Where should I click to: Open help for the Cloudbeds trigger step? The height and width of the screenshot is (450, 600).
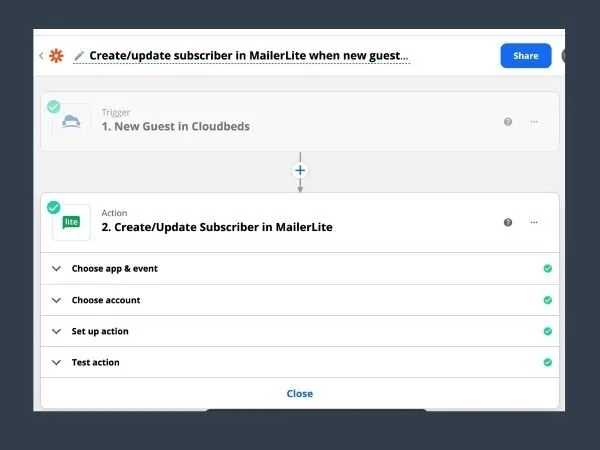click(x=508, y=122)
